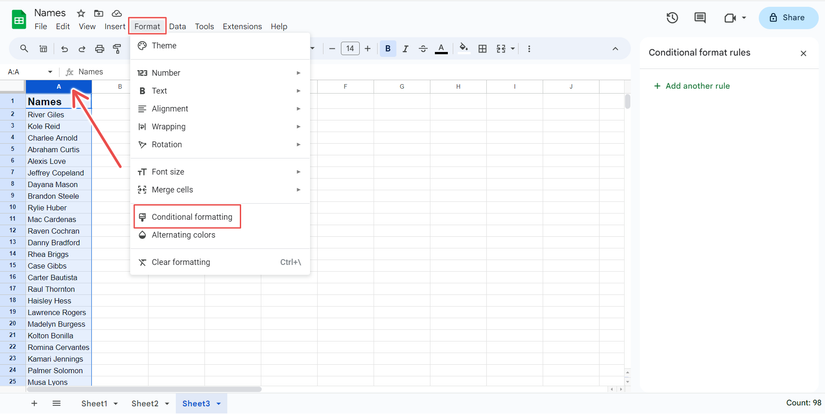Image resolution: width=825 pixels, height=414 pixels.
Task: Switch to the Sheet2 tab
Action: (x=145, y=404)
